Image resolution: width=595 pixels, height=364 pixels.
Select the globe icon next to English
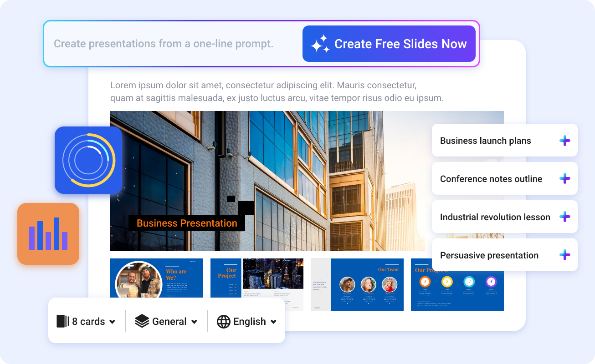pyautogui.click(x=223, y=321)
